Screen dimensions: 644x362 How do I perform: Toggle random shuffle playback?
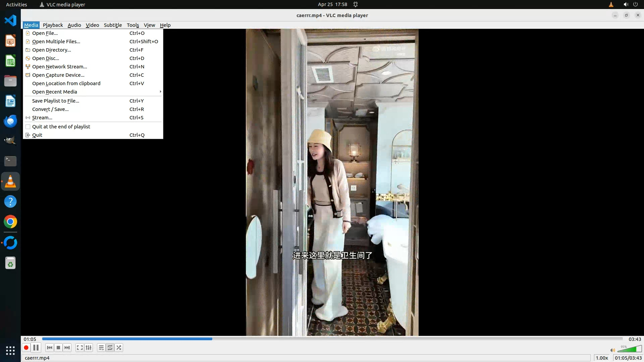coord(119,348)
